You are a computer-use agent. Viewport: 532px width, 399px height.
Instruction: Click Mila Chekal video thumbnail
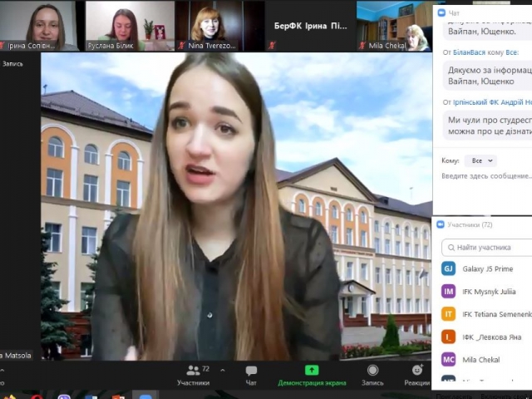(394, 26)
